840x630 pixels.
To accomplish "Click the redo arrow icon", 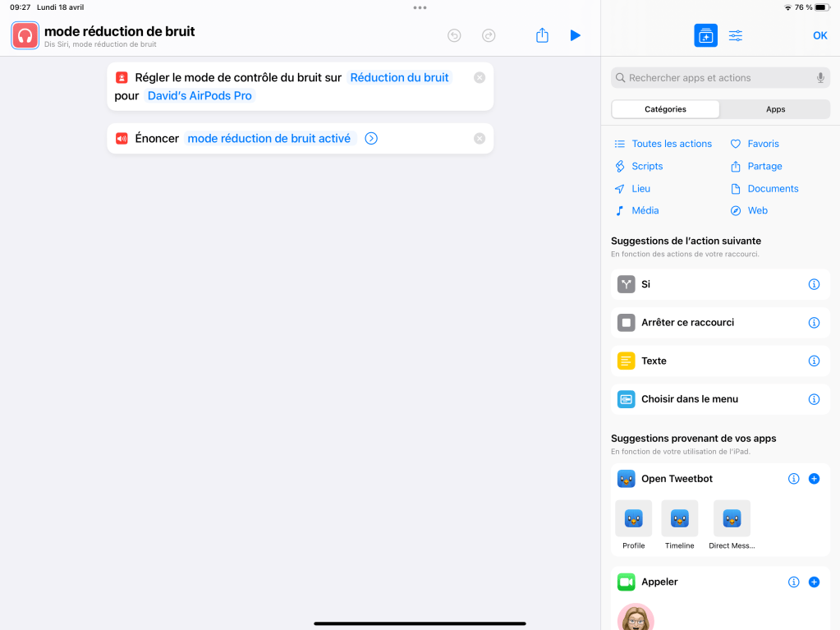I will pyautogui.click(x=489, y=35).
